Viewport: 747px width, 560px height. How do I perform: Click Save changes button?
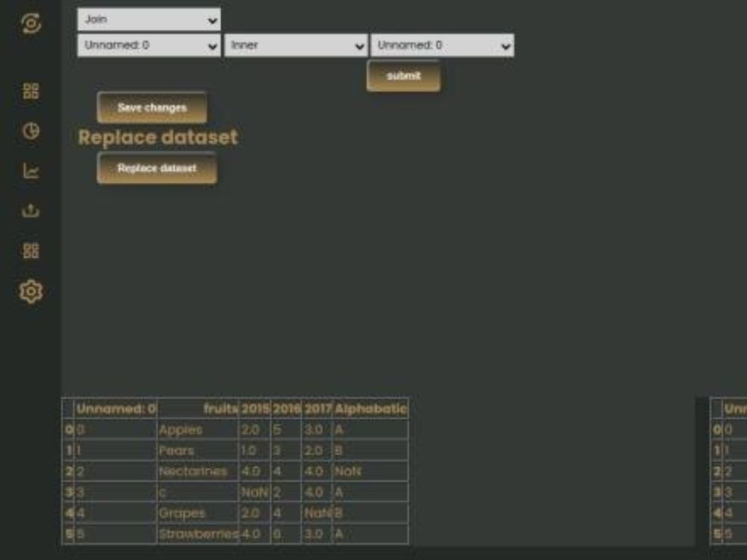(152, 108)
